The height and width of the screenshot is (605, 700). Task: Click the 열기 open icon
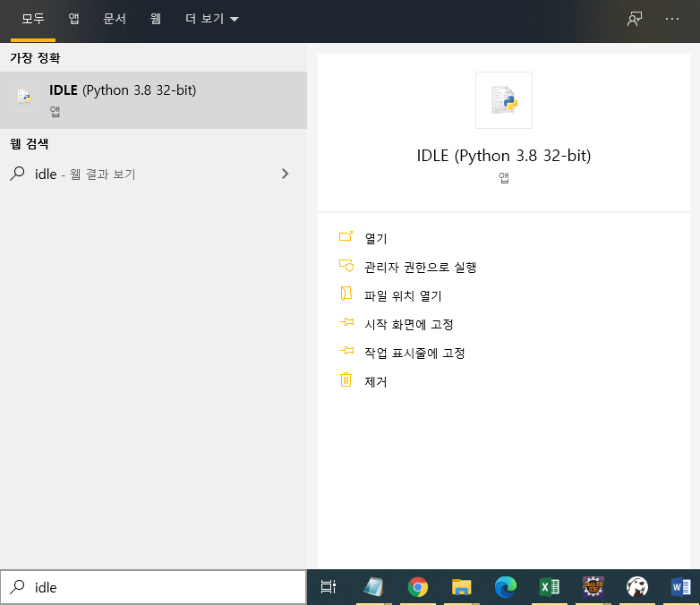346,236
